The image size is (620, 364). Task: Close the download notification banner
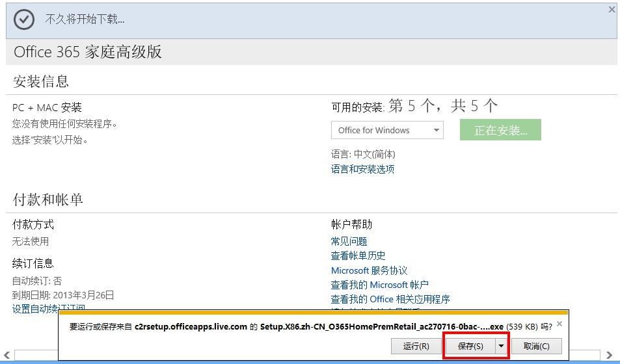click(x=612, y=10)
